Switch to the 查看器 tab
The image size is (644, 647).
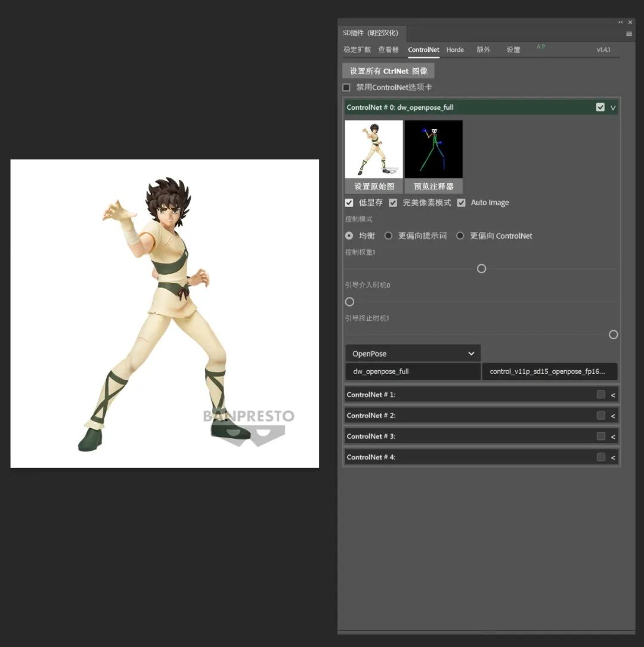[388, 49]
